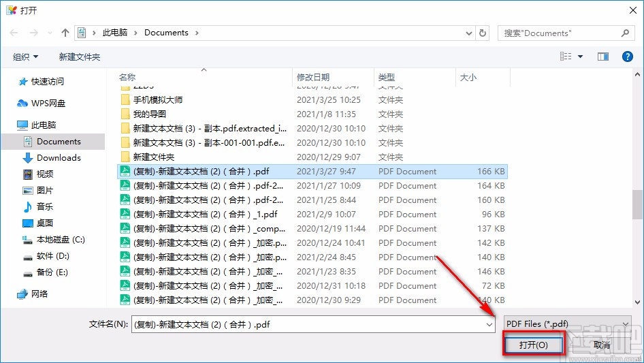Click the search magnifier icon
Screen dimensions: 644x363
tap(625, 33)
